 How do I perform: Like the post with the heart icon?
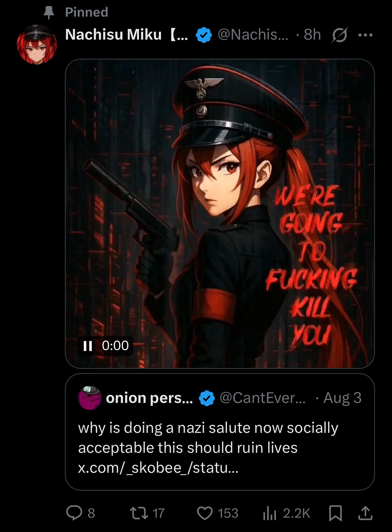(204, 513)
